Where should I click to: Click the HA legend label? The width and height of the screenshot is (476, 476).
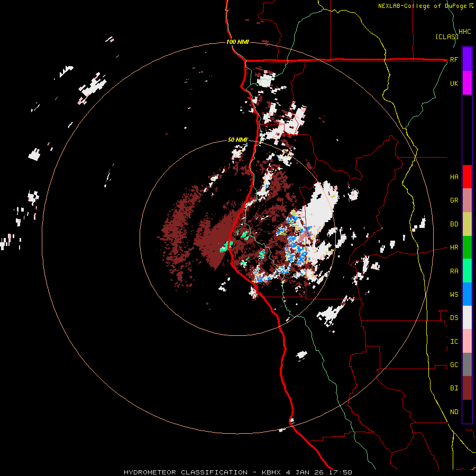coord(454,177)
